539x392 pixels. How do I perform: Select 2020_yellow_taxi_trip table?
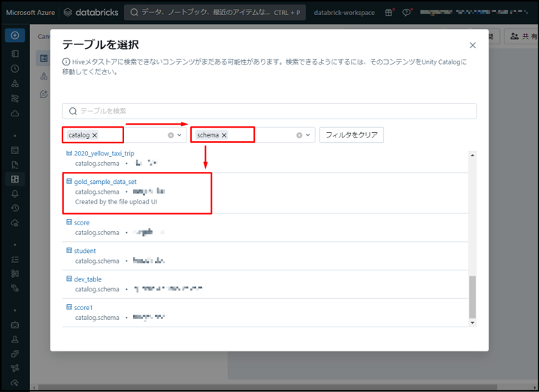[x=104, y=153]
